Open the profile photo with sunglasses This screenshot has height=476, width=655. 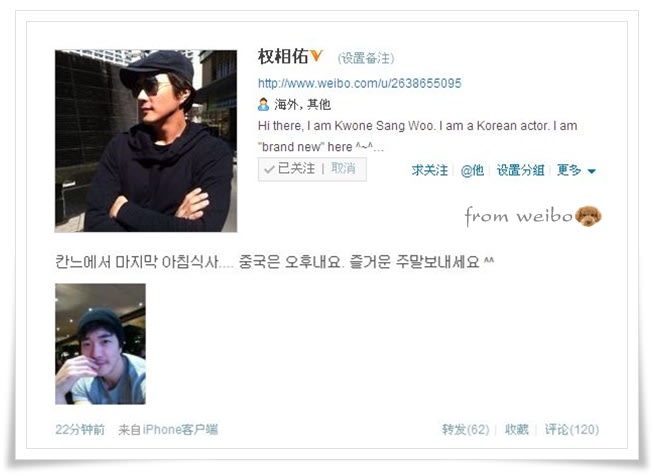[146, 141]
